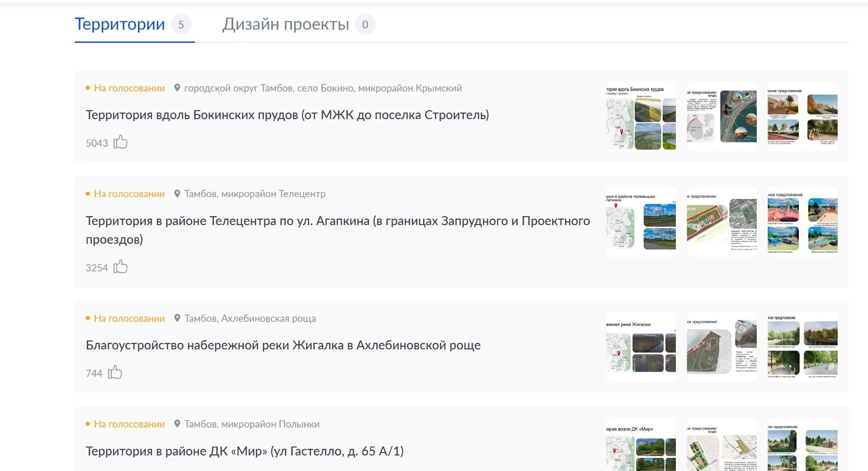Click location pin next to Ахлебиновская роща
The image size is (868, 471).
[x=177, y=318]
